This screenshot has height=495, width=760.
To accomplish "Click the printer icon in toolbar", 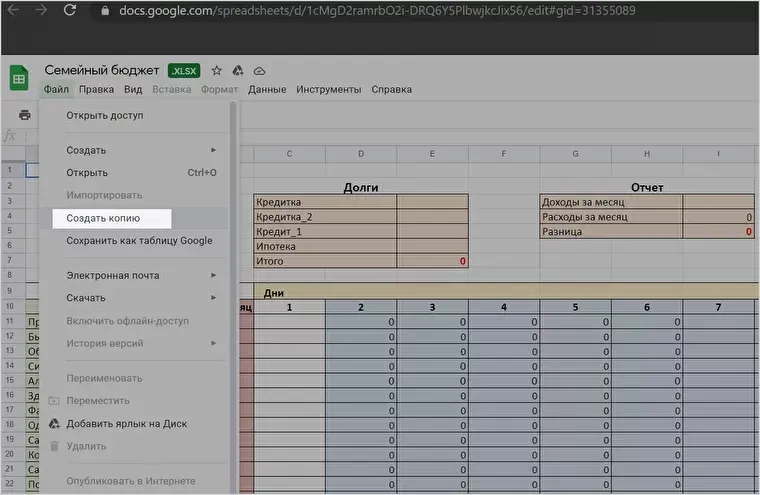I will click(24, 115).
